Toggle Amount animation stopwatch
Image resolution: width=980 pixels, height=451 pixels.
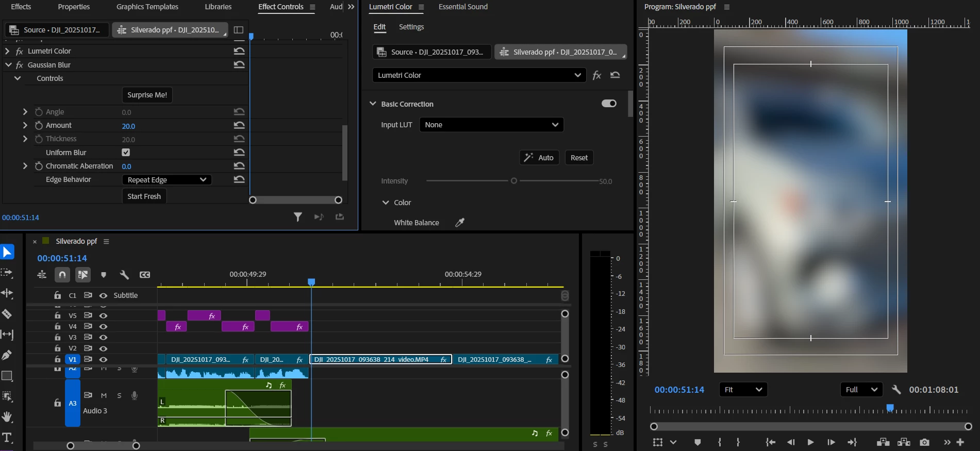[x=39, y=125]
